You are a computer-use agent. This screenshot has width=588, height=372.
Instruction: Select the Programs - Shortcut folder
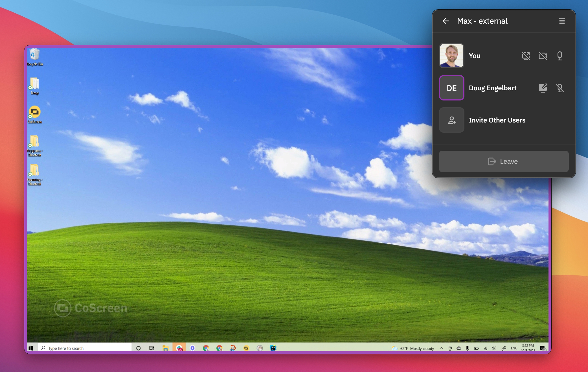pyautogui.click(x=34, y=146)
